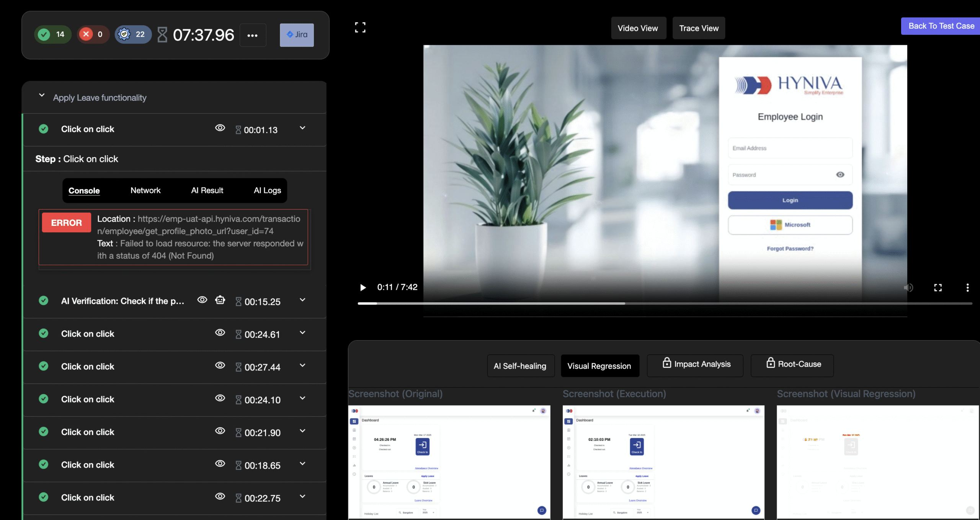Enter video player fullscreen mode
This screenshot has height=520, width=980.
pos(938,287)
